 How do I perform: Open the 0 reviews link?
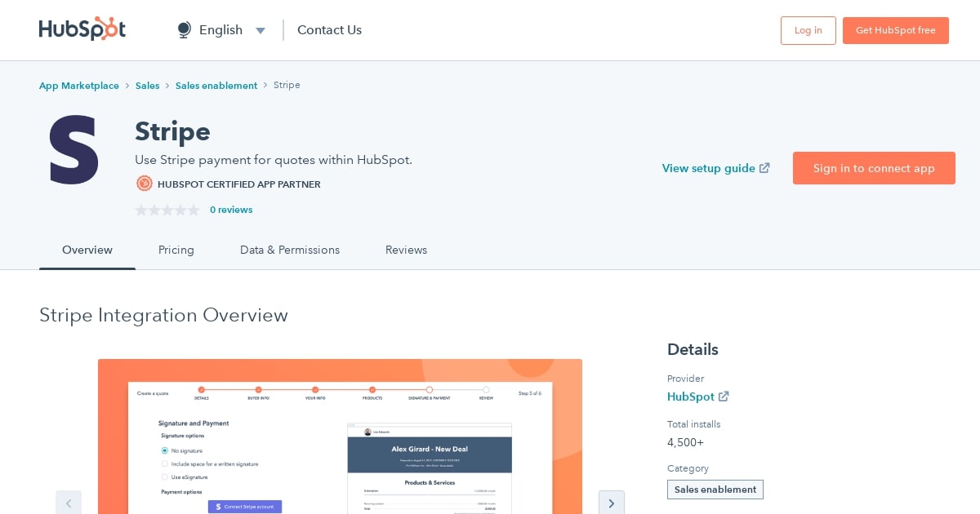[x=231, y=210]
